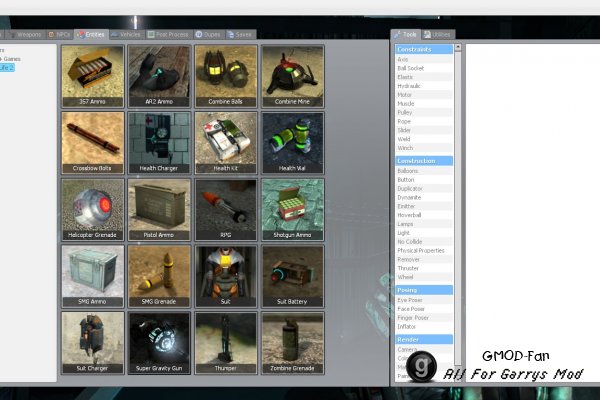Open the Dupes tab

click(x=208, y=34)
